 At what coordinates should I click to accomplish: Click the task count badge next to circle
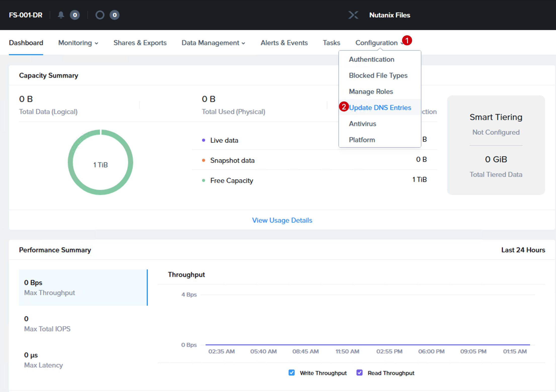(x=114, y=15)
